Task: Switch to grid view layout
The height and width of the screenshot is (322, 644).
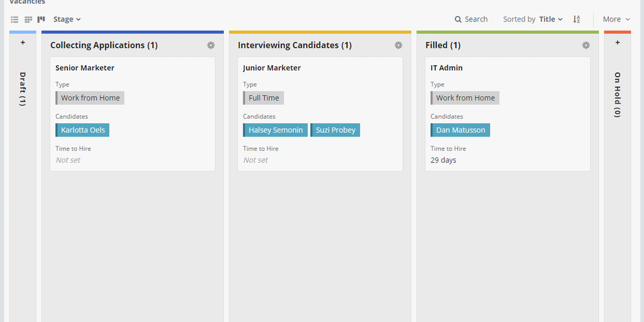Action: coord(28,19)
